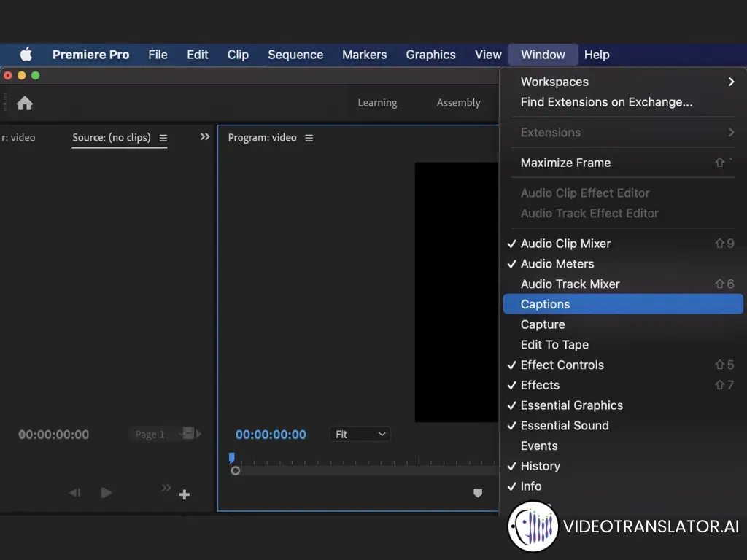Add marker in Program monitor
Screen dimensions: 747x560
pos(478,492)
